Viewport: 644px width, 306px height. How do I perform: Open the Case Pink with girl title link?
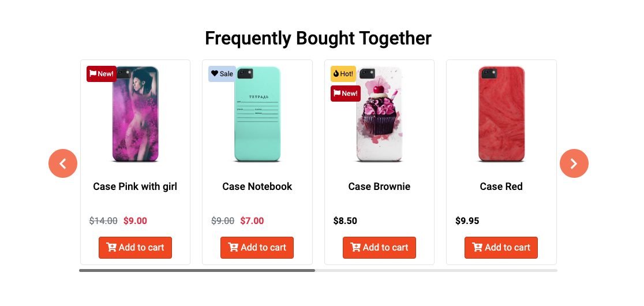tap(135, 186)
